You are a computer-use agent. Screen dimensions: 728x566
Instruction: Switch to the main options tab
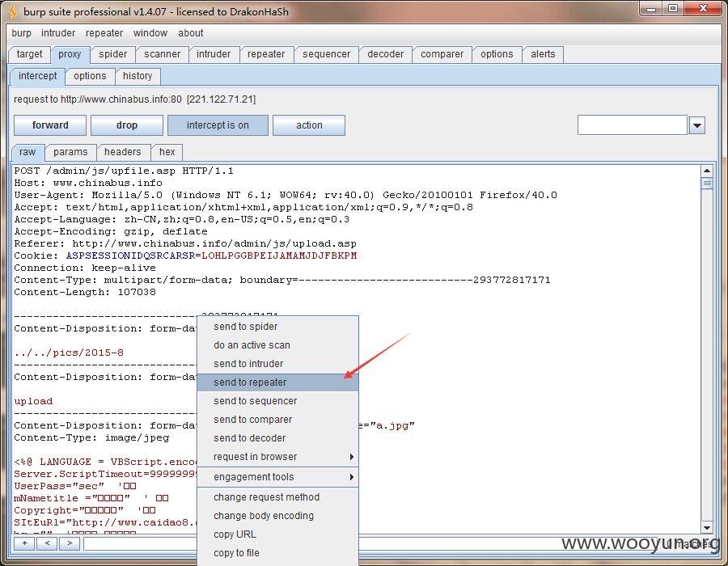click(x=497, y=54)
